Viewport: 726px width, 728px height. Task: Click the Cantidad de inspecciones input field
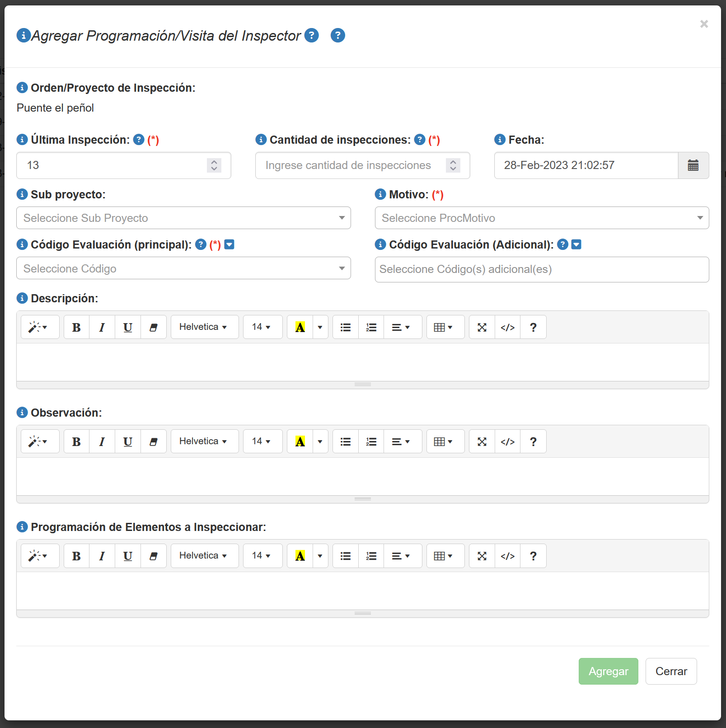pyautogui.click(x=348, y=165)
